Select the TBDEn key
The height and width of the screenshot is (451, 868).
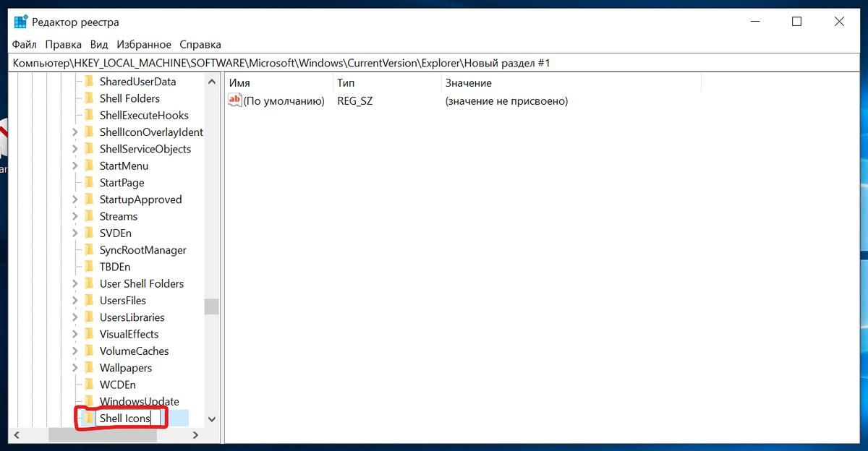(115, 267)
